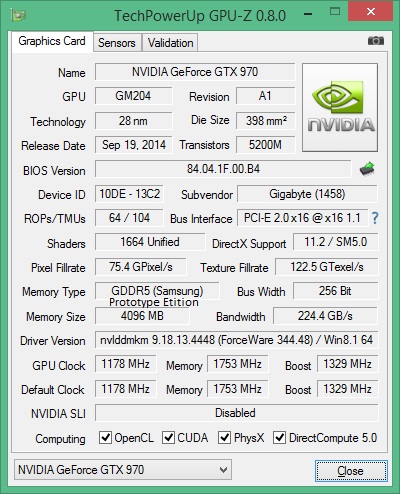Click the BIOS Version field 84.04.1F.00.B4
This screenshot has width=400, height=494.
pyautogui.click(x=223, y=169)
